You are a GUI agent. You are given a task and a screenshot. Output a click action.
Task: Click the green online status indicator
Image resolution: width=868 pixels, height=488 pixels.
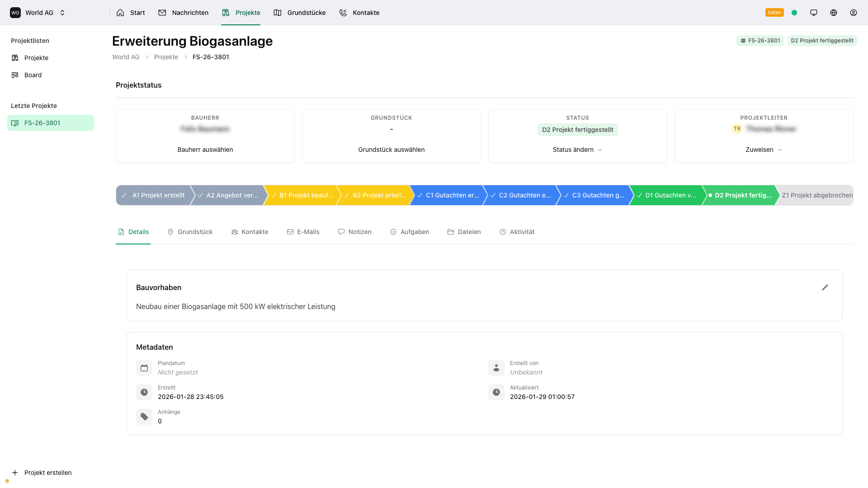(x=795, y=12)
